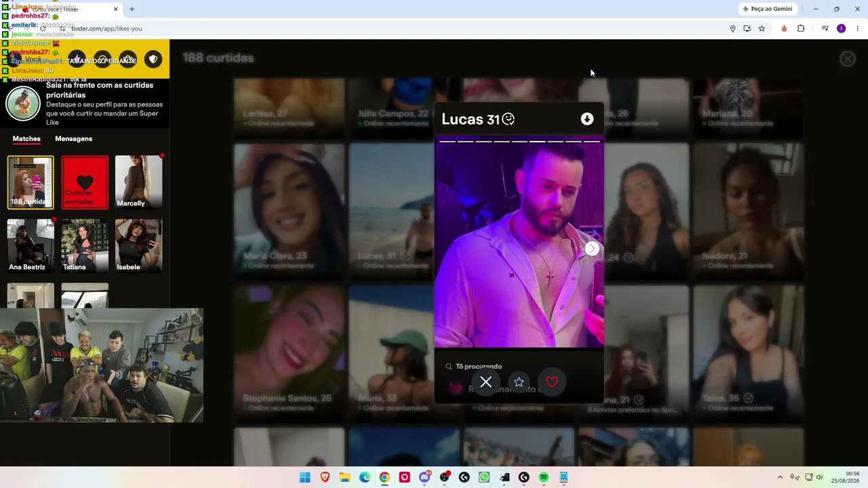Dislike Lucas with the X button
Screen dimensions: 868x488
pyautogui.click(x=486, y=382)
